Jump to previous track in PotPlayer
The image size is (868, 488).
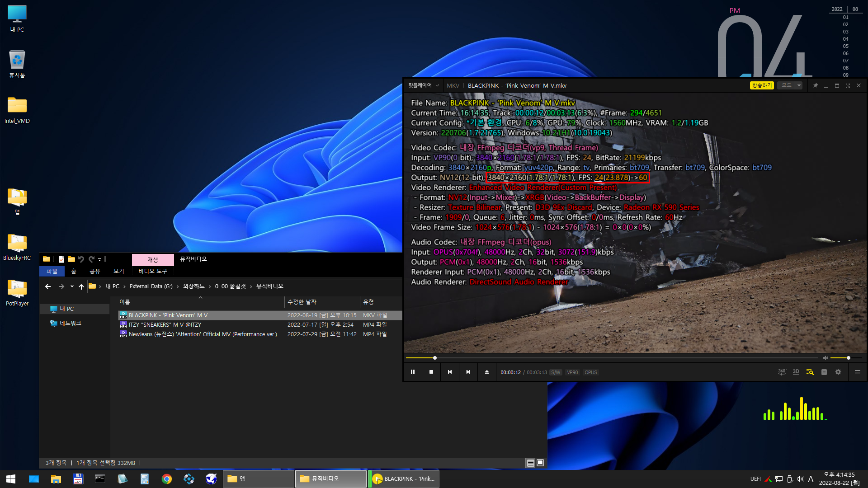450,372
